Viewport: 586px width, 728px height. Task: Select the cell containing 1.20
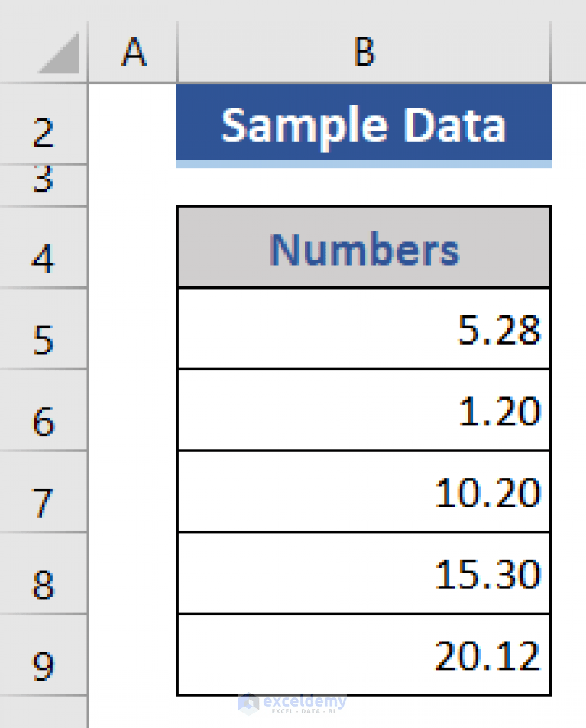pyautogui.click(x=364, y=409)
